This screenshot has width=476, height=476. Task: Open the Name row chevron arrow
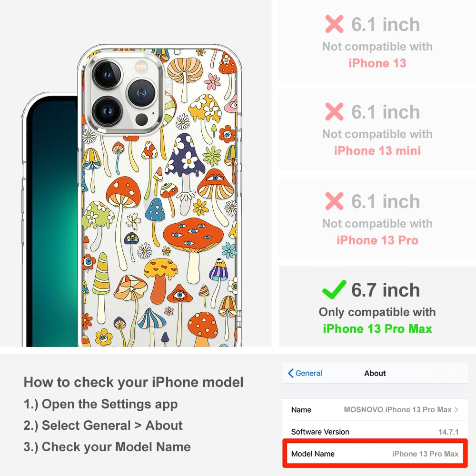click(456, 409)
